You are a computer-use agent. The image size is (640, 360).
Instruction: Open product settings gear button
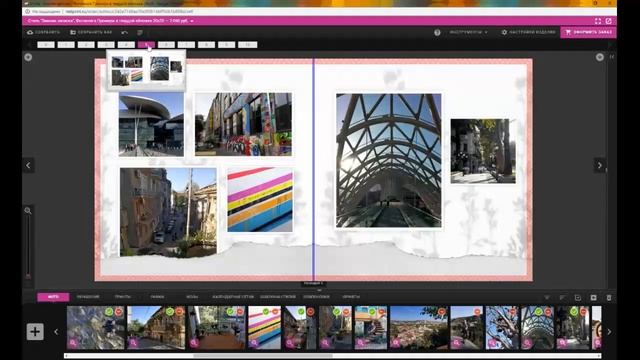528,32
